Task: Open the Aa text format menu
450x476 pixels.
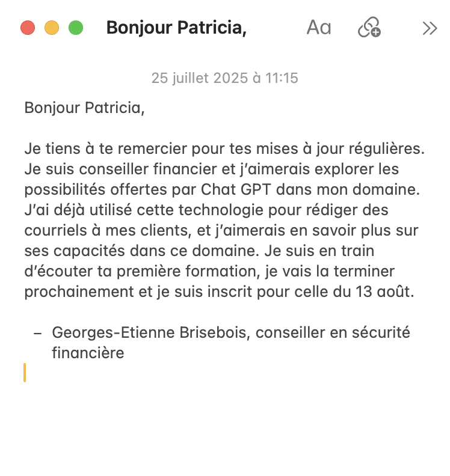Action: (318, 28)
